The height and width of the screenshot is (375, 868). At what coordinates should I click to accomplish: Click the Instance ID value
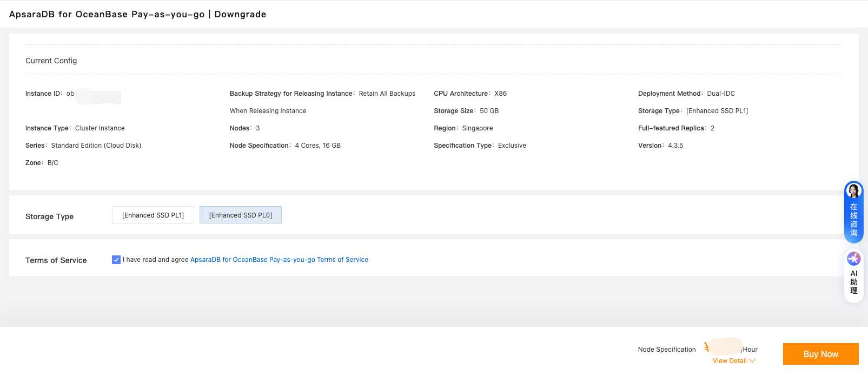click(94, 94)
